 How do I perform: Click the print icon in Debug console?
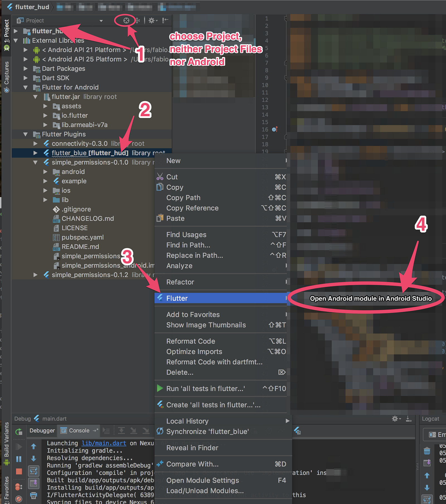coord(34,495)
